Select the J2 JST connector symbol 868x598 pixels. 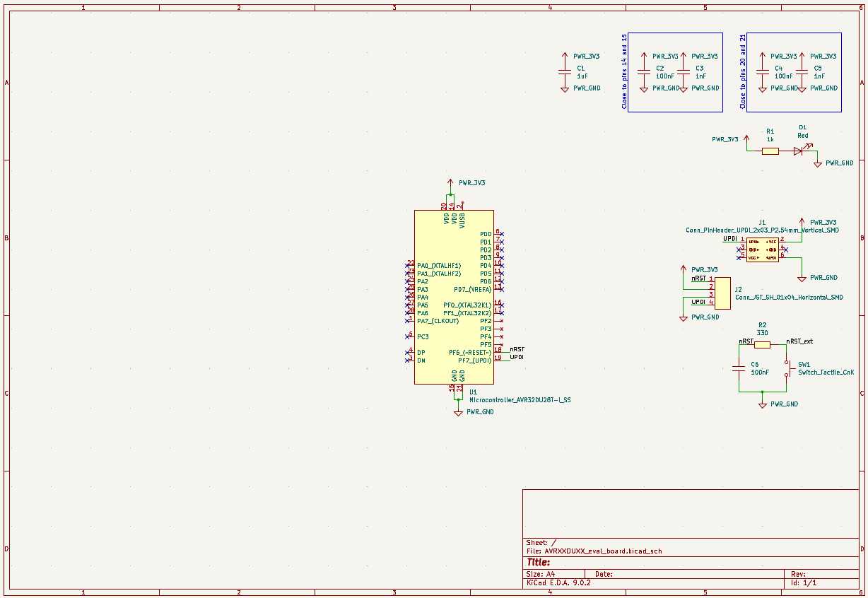coord(722,291)
